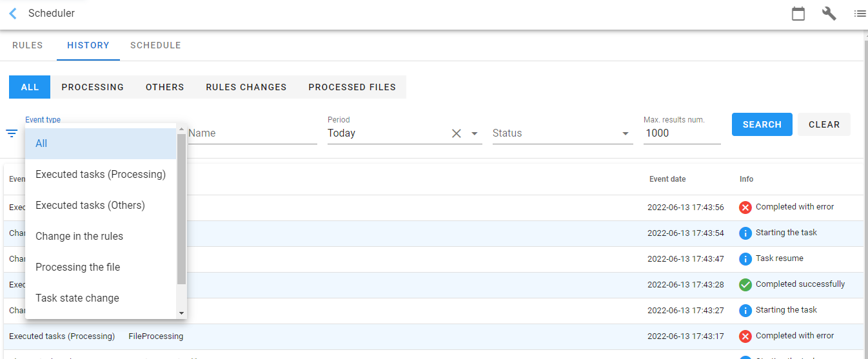Click the CLEAR button
Screen dimensions: 868x359
(824, 124)
